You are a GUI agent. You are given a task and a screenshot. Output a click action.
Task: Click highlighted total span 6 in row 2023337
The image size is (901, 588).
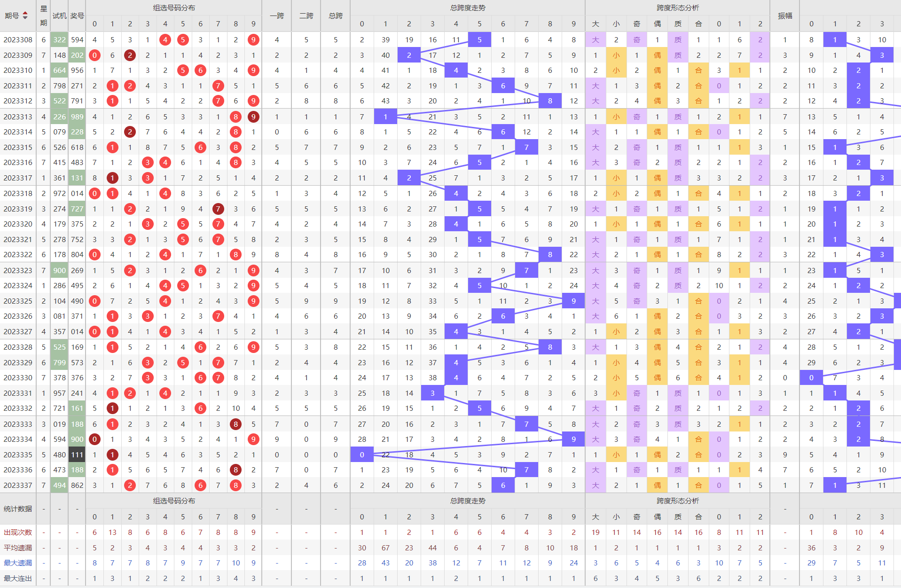[503, 486]
